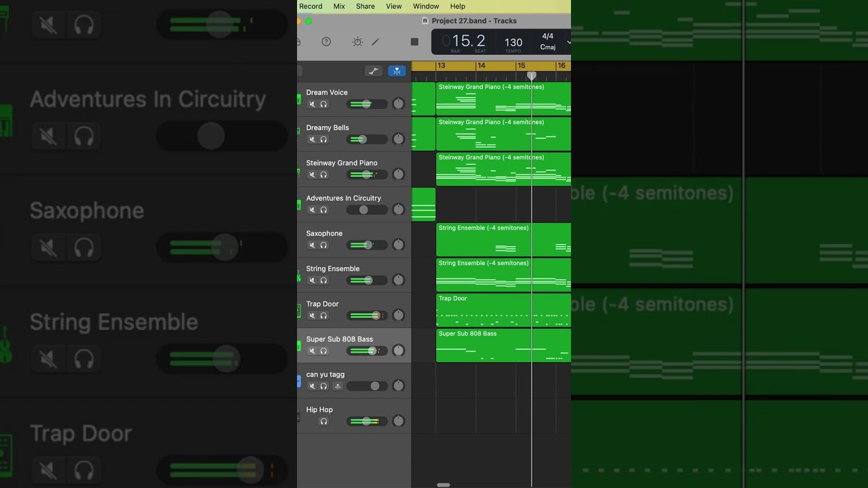868x488 pixels.
Task: Click bar 13 on the ruler
Action: tap(441, 66)
